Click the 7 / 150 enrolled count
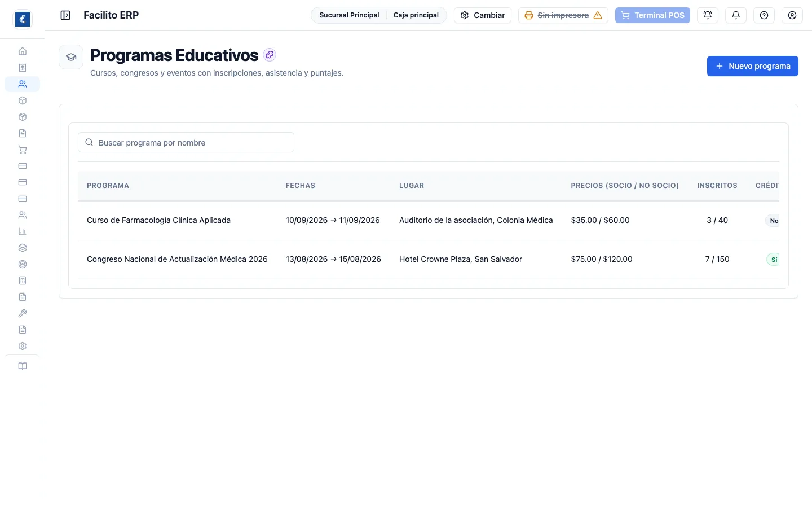This screenshot has height=508, width=812. click(x=717, y=259)
